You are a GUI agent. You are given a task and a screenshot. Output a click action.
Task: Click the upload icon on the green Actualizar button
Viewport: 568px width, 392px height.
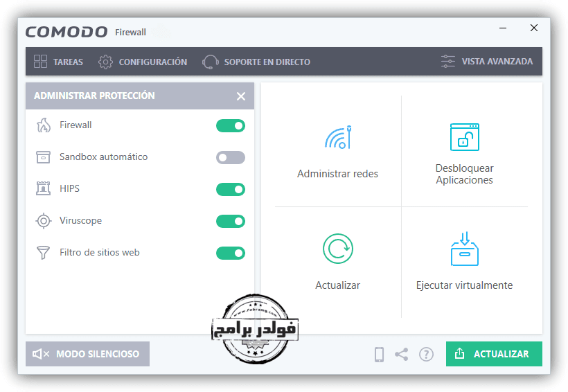click(x=460, y=353)
